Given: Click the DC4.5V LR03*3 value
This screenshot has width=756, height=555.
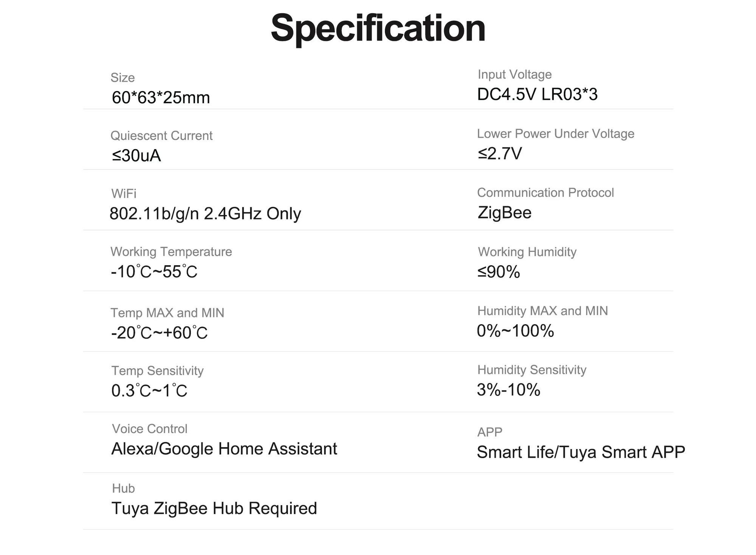Looking at the screenshot, I should point(537,94).
